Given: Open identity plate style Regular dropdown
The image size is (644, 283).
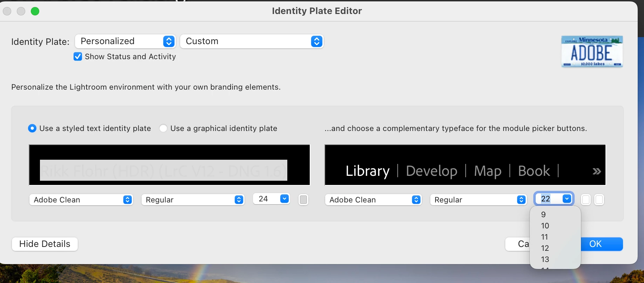Looking at the screenshot, I should 193,200.
